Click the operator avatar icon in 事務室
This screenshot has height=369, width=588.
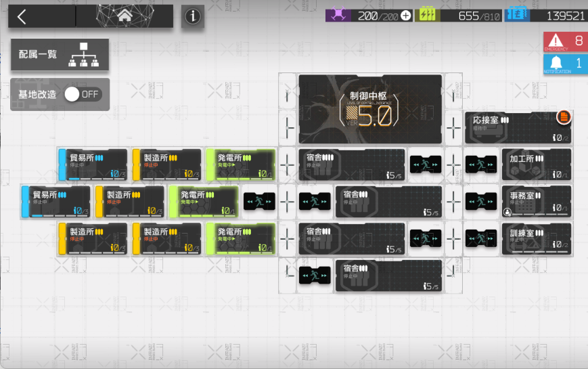[507, 213]
